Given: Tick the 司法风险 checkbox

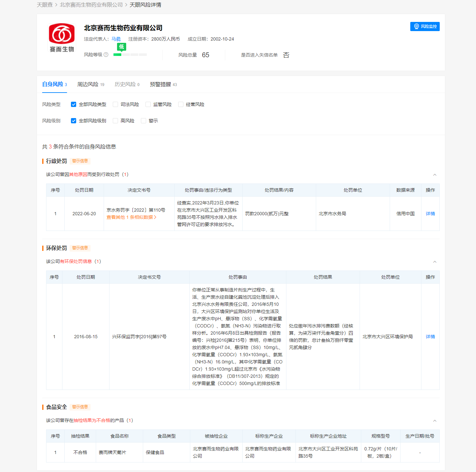Looking at the screenshot, I should click(115, 104).
